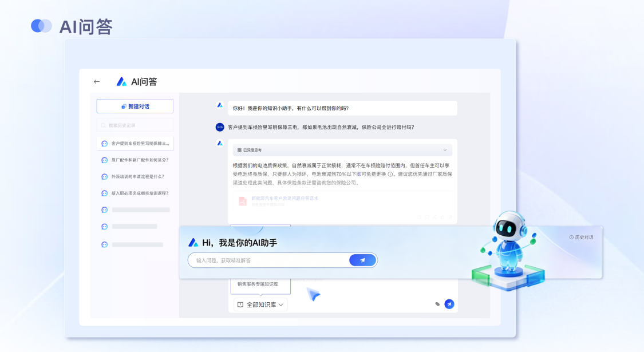Viewport: 644px width, 352px height.
Task: Click the answer paragraph starting 根据我们的电池质保政策
Action: [x=342, y=174]
